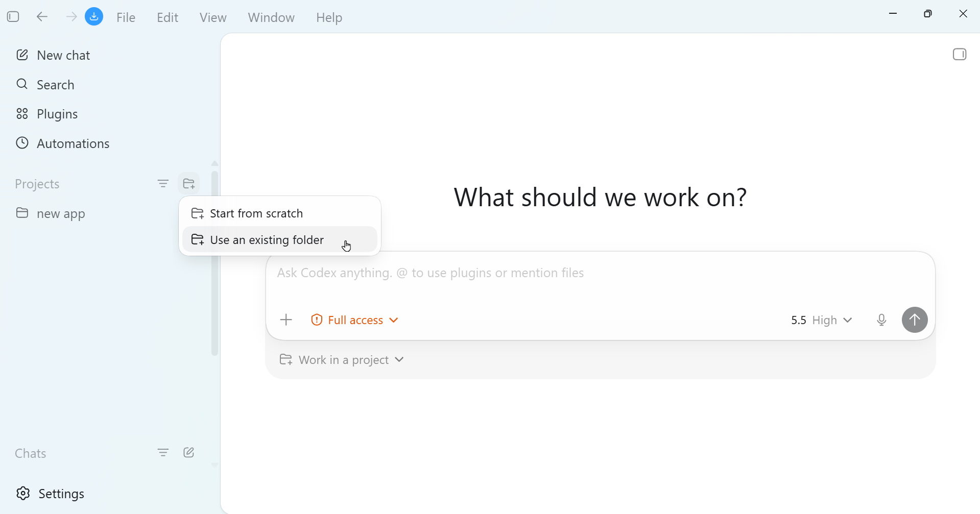Open the Chats filter icon
980x514 pixels.
tap(163, 453)
